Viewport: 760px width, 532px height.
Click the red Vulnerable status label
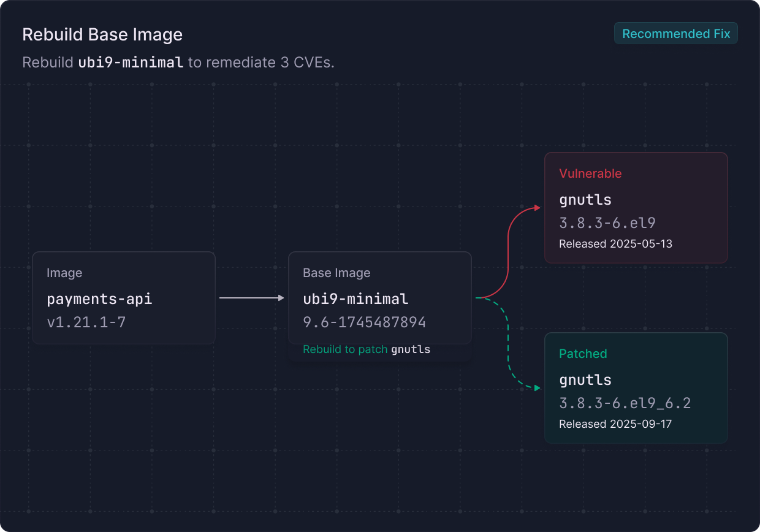point(590,173)
